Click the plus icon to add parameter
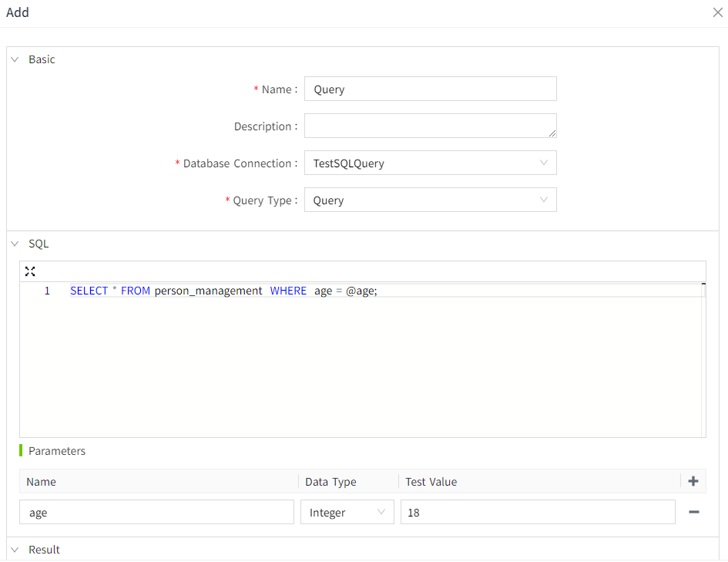The width and height of the screenshot is (728, 562). (x=693, y=481)
